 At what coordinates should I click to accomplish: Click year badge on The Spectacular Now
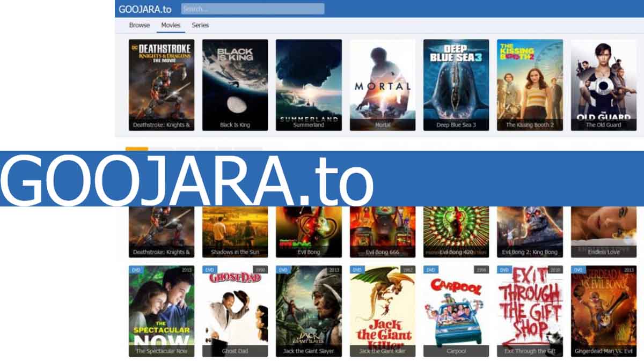pos(187,270)
